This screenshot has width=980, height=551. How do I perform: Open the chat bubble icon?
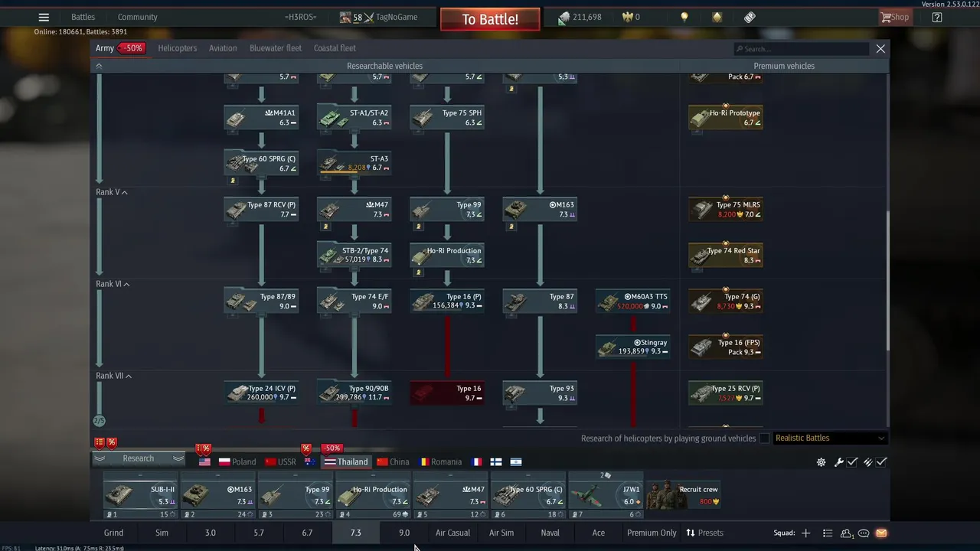864,533
